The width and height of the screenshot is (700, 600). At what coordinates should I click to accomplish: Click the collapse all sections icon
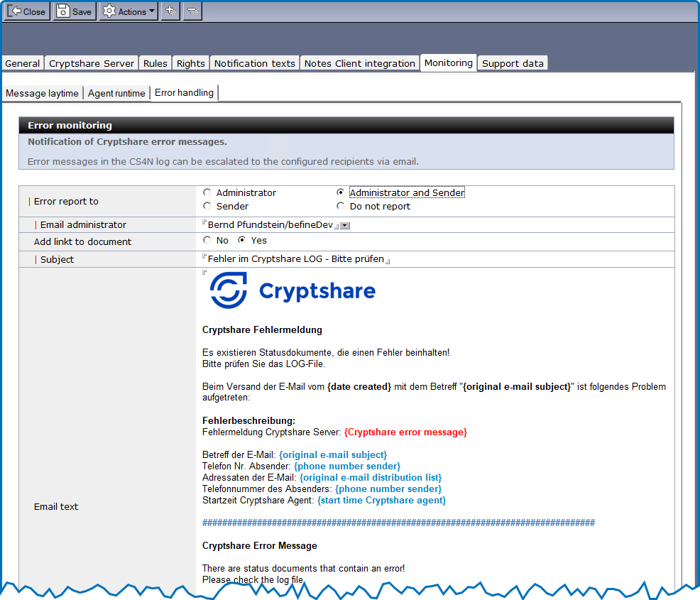point(192,11)
